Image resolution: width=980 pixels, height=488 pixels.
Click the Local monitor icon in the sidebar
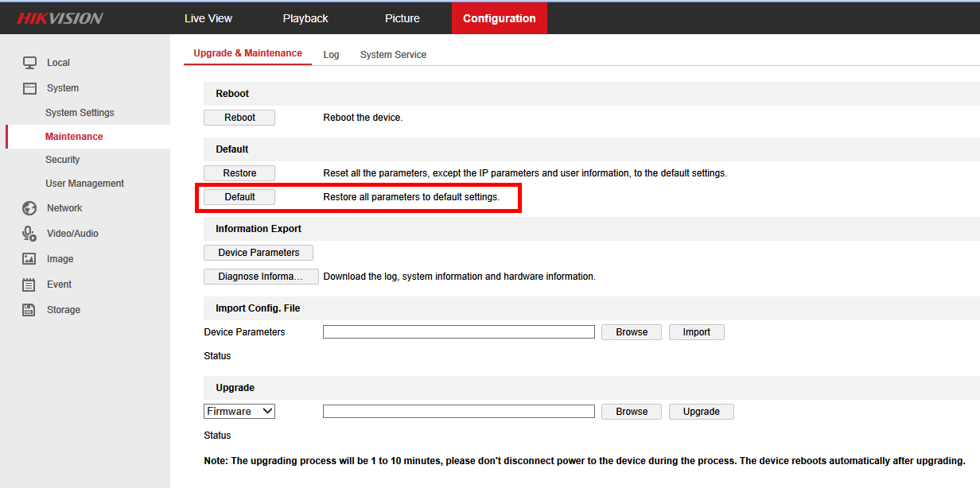pyautogui.click(x=29, y=62)
